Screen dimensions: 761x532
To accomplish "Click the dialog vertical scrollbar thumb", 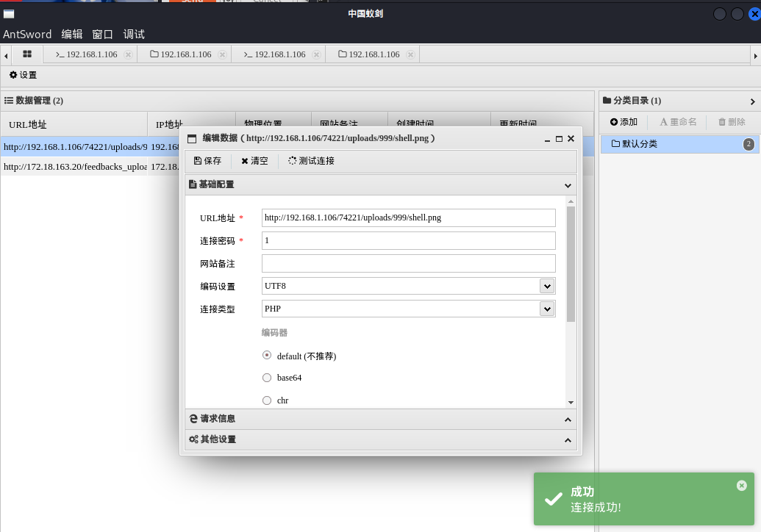I will click(x=571, y=265).
